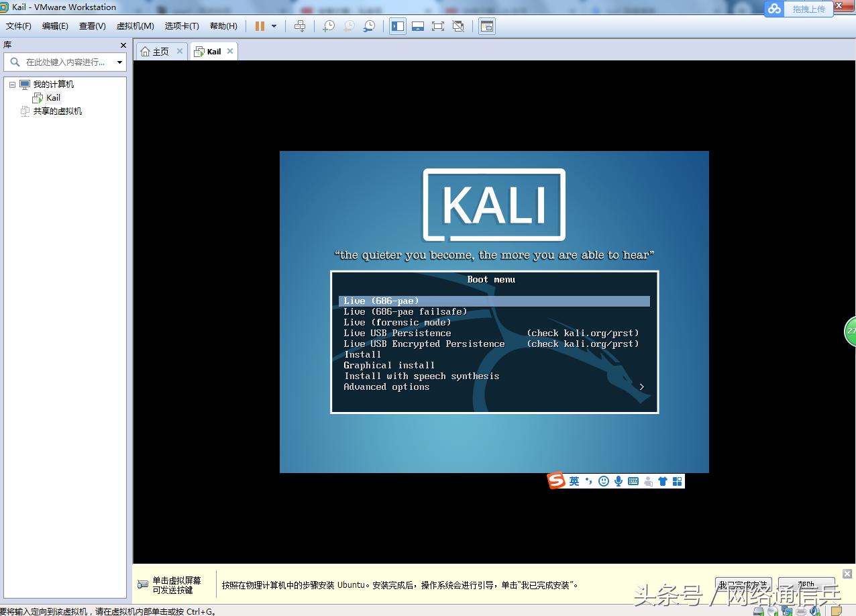The height and width of the screenshot is (616, 856).
Task: Click the sound device status icon
Action: [814, 610]
